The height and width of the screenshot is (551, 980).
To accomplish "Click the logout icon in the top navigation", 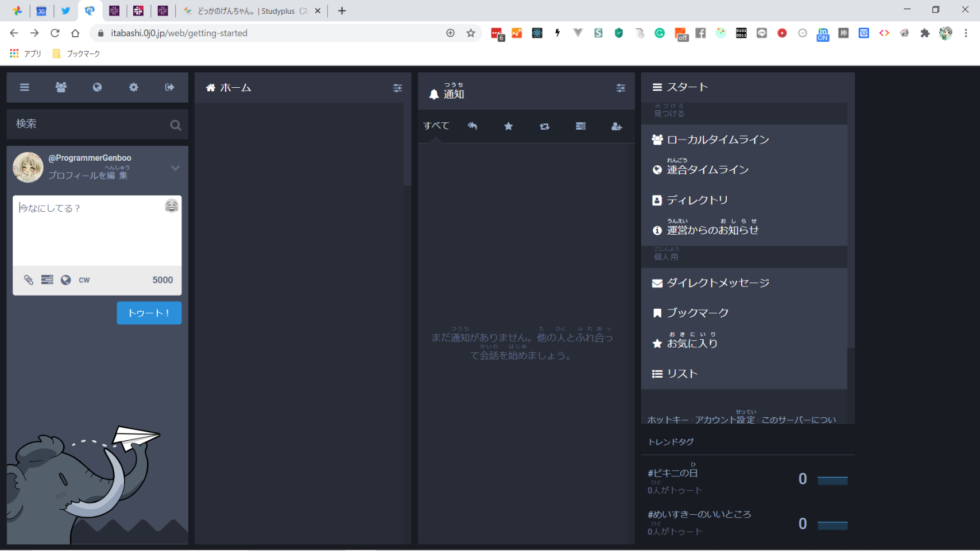I will (169, 87).
